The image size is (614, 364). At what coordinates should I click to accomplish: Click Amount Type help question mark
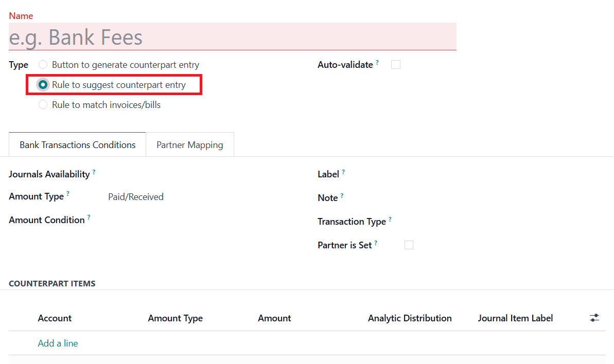68,194
